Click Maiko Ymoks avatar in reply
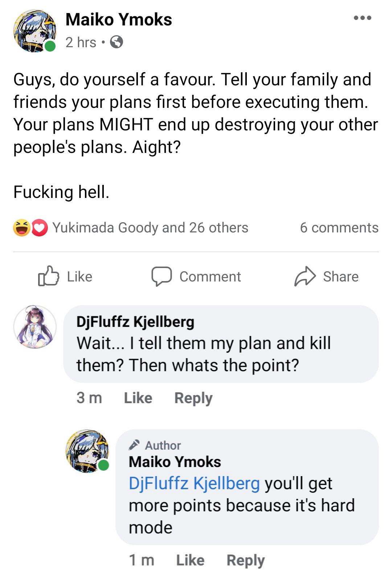Viewport: 392px width, 576px height. tap(87, 450)
